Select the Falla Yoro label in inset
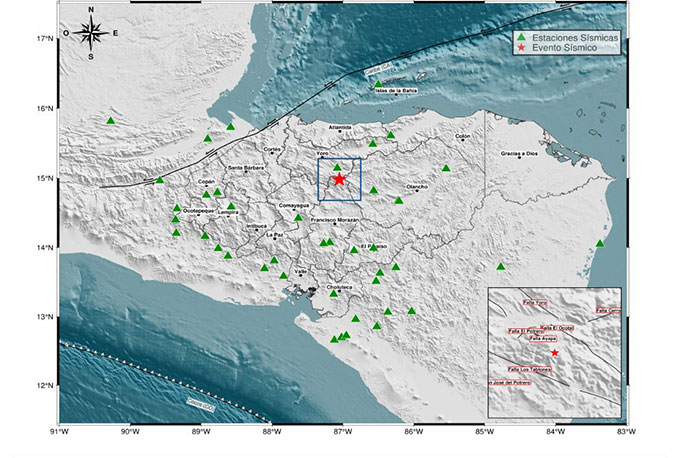Viewport: 700px width, 458px height. point(535,301)
